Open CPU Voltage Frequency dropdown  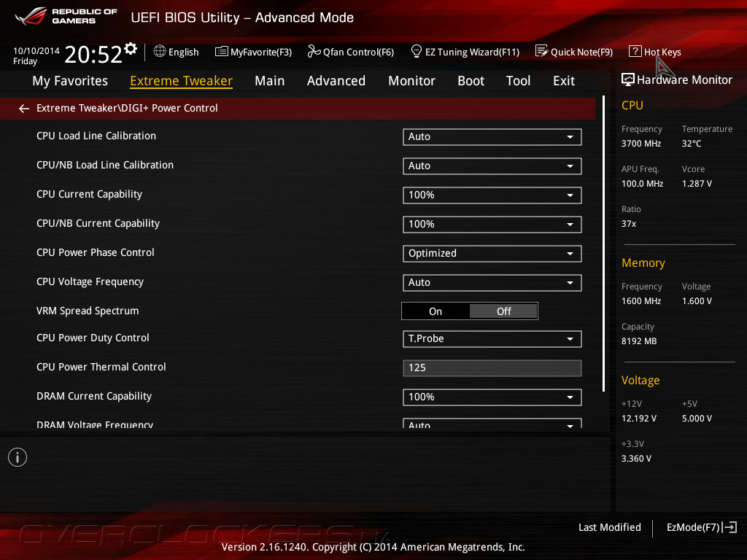tap(492, 283)
